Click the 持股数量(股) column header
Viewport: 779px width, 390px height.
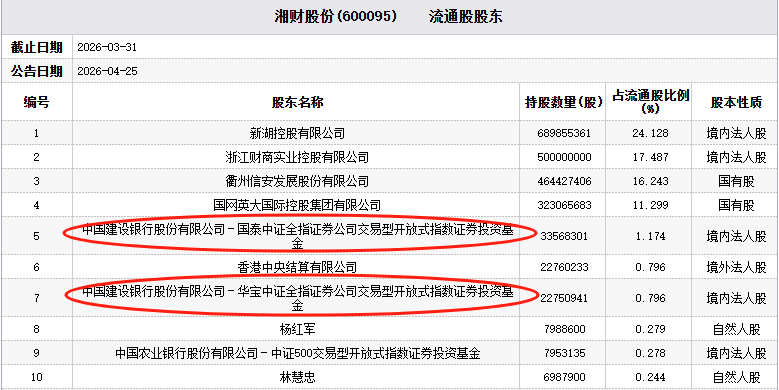pyautogui.click(x=563, y=102)
